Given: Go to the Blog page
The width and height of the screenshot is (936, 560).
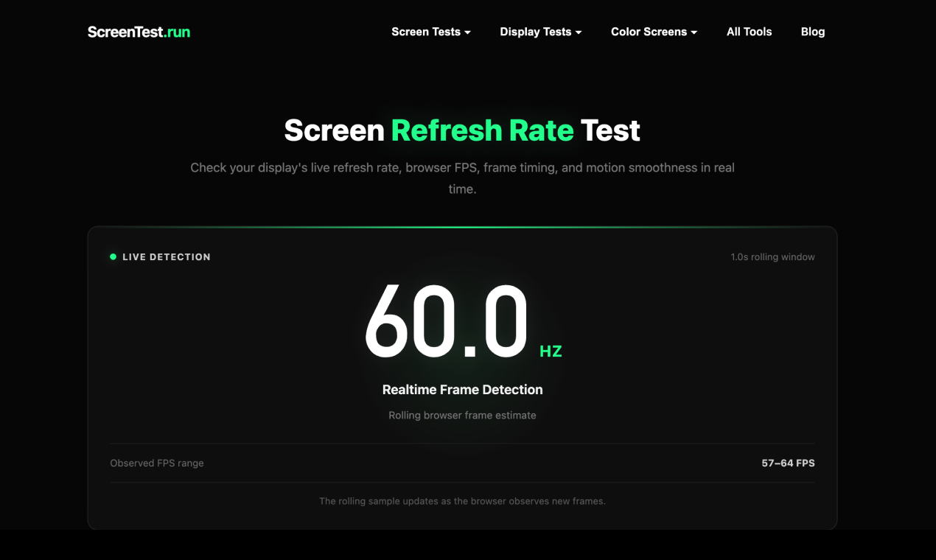Looking at the screenshot, I should (813, 32).
